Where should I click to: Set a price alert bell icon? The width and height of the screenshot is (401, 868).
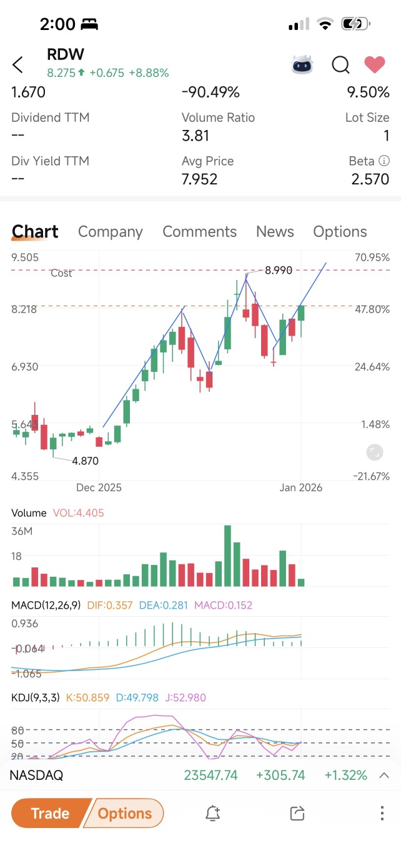pos(212,813)
